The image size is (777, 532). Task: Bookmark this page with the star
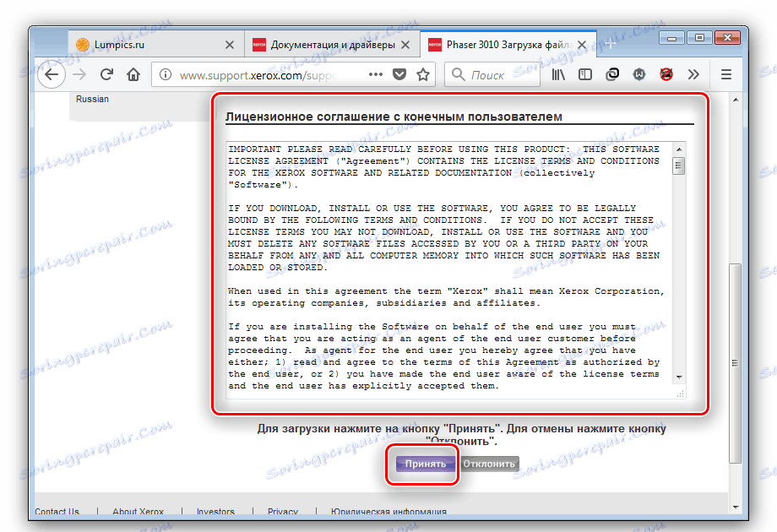(x=422, y=74)
